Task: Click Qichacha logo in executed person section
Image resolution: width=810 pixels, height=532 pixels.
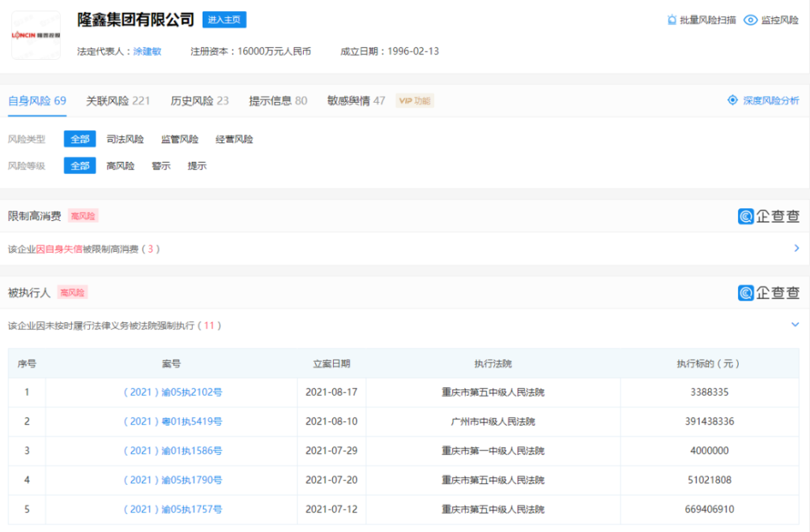Action: [768, 292]
